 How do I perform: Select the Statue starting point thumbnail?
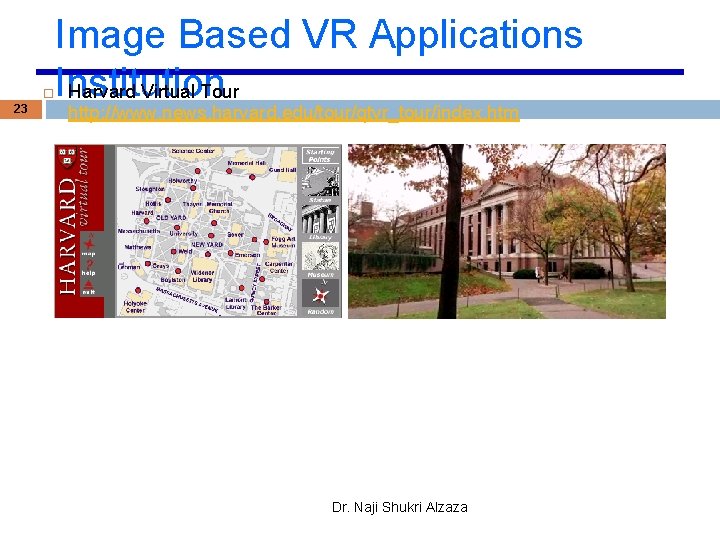pos(321,182)
